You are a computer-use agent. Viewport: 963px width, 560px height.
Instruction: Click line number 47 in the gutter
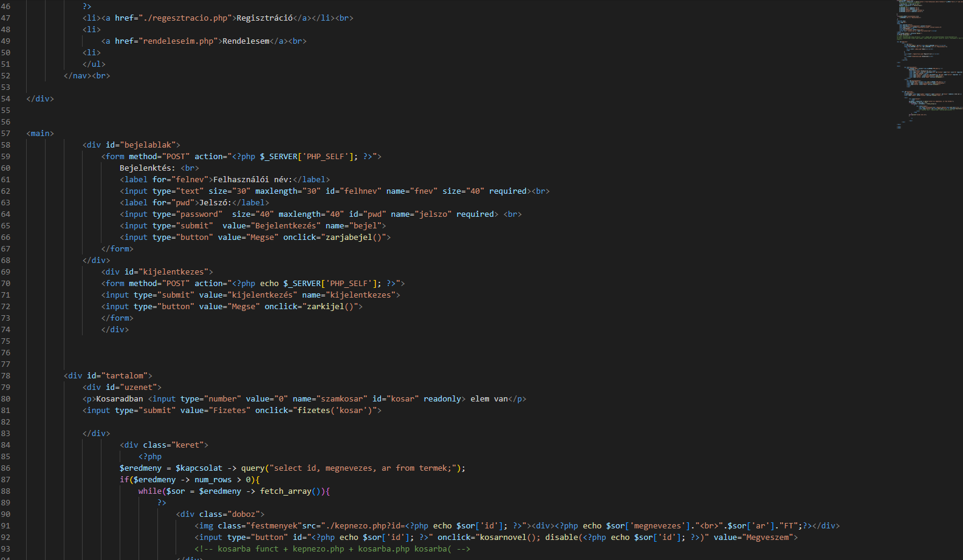coord(5,18)
